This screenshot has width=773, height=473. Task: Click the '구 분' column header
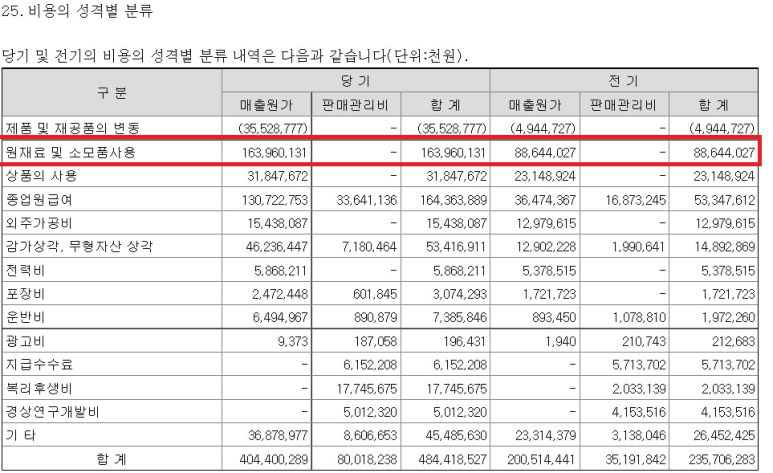click(x=112, y=92)
